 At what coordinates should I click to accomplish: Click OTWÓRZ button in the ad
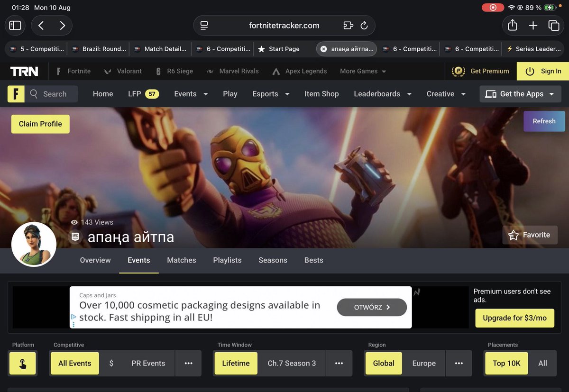[x=372, y=307]
